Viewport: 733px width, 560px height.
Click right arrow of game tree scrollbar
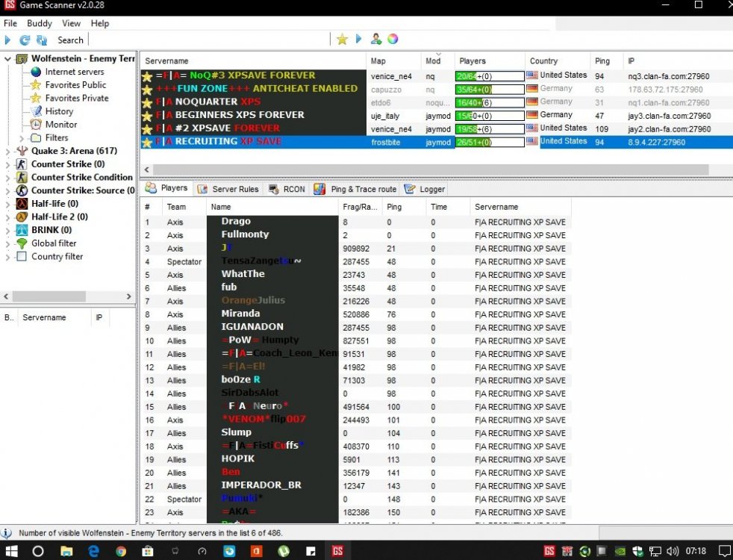(128, 296)
